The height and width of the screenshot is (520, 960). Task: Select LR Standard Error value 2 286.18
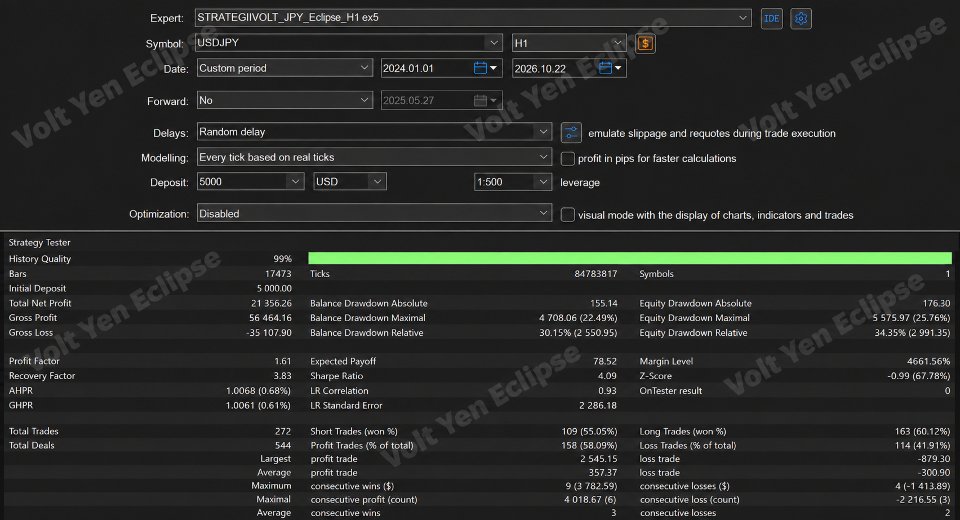pyautogui.click(x=598, y=405)
